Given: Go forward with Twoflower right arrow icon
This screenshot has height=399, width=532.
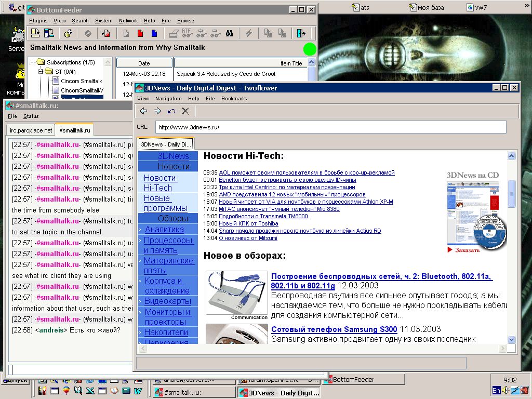Looking at the screenshot, I should pyautogui.click(x=157, y=111).
